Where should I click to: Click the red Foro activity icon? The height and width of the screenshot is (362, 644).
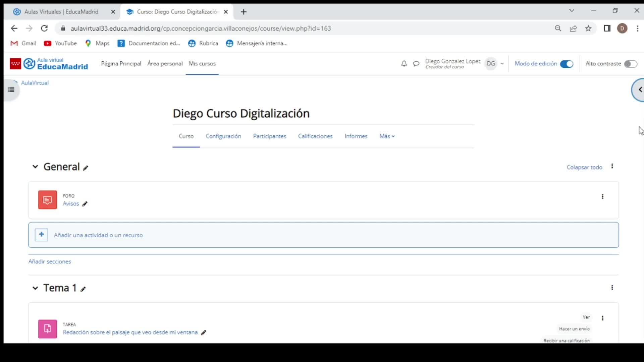pos(47,200)
